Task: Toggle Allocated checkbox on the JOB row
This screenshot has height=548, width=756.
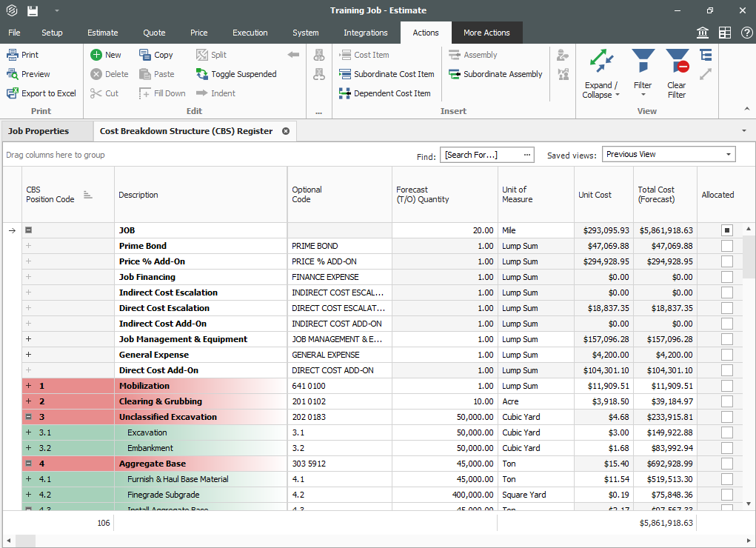Action: pyautogui.click(x=726, y=230)
